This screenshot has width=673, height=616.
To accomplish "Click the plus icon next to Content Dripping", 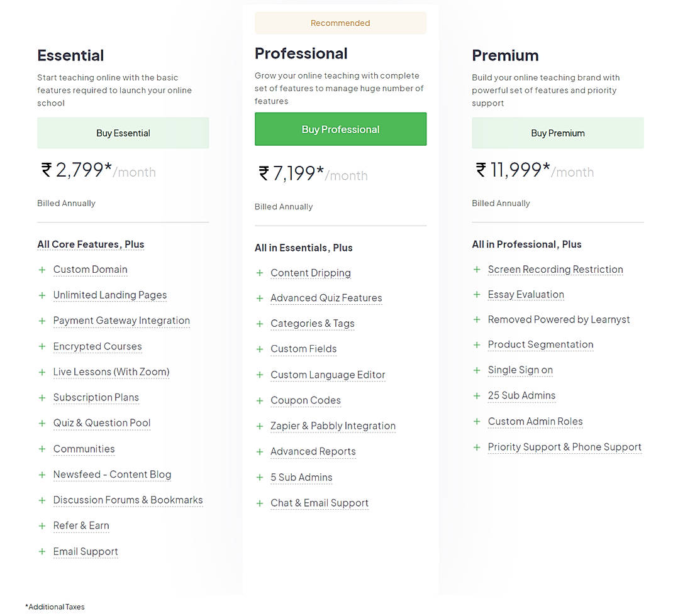I will (259, 273).
